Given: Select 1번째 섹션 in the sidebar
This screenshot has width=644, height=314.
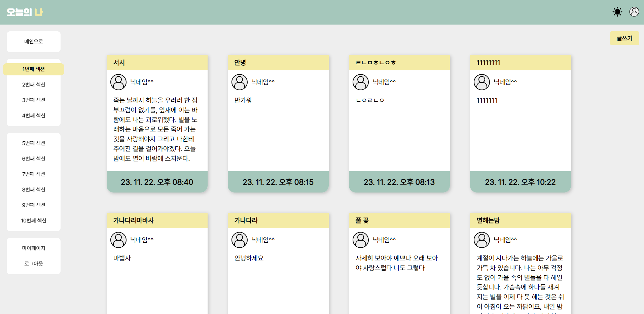Looking at the screenshot, I should [34, 69].
